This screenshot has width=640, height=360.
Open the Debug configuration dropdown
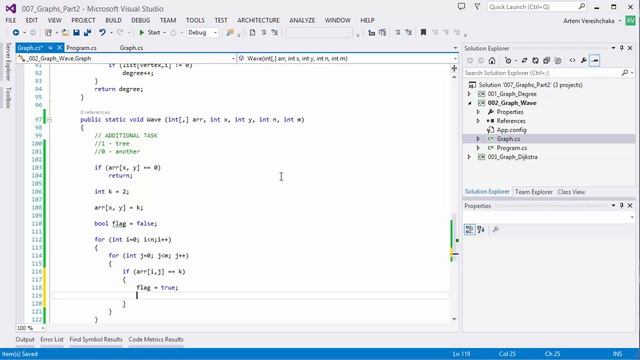202,33
